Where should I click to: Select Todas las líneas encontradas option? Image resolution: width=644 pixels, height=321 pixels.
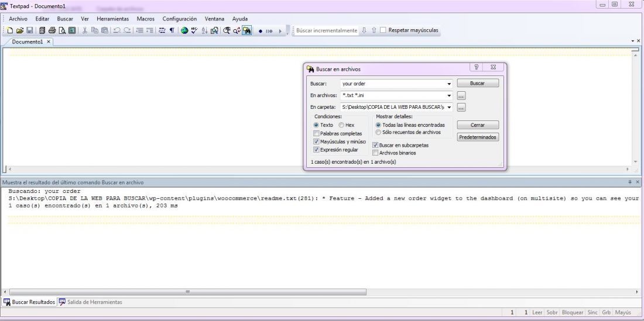(378, 125)
